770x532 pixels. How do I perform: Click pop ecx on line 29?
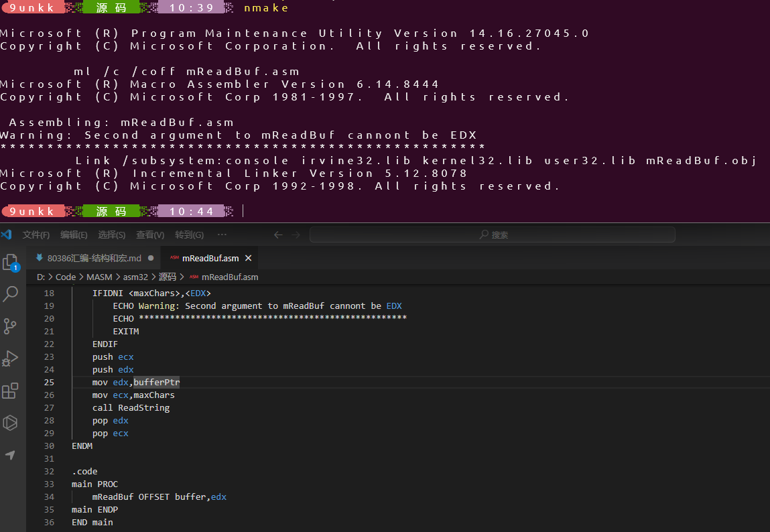coord(110,434)
